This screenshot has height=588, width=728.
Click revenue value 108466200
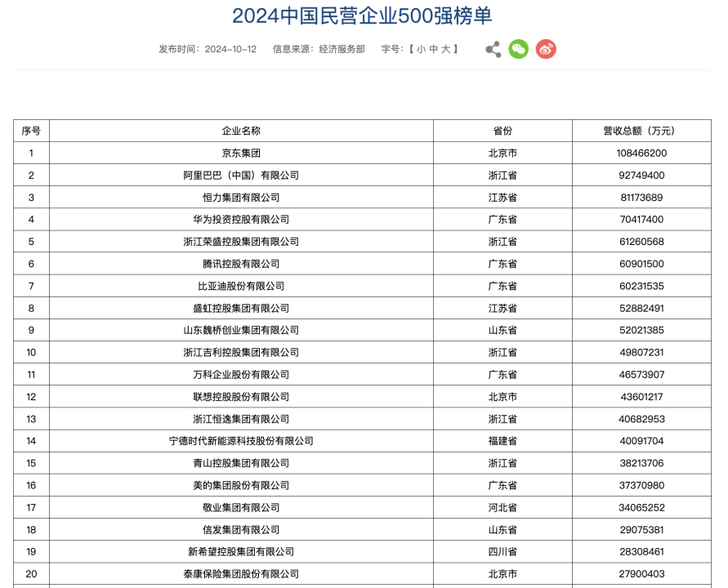pyautogui.click(x=641, y=153)
